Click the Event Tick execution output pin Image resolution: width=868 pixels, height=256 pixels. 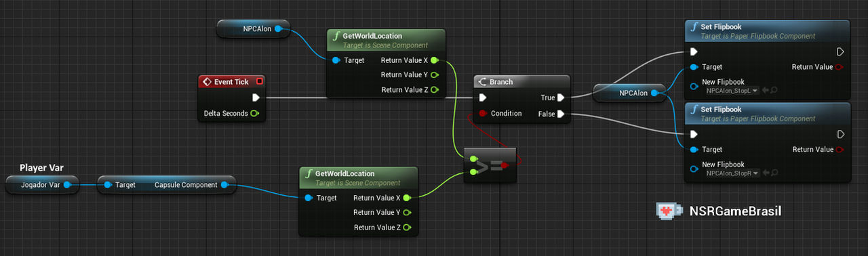click(x=256, y=98)
